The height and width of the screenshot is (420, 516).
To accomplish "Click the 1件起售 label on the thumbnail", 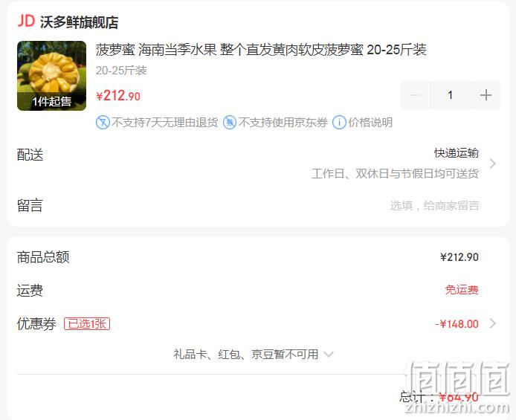I will click(x=51, y=101).
